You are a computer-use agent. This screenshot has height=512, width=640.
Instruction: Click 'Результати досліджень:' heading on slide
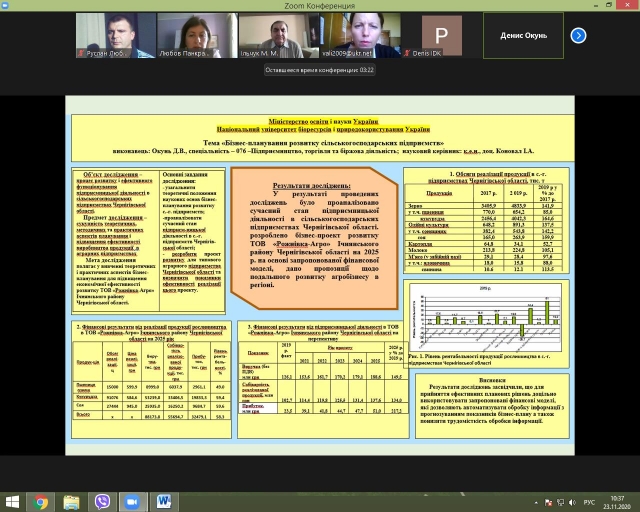point(311,185)
